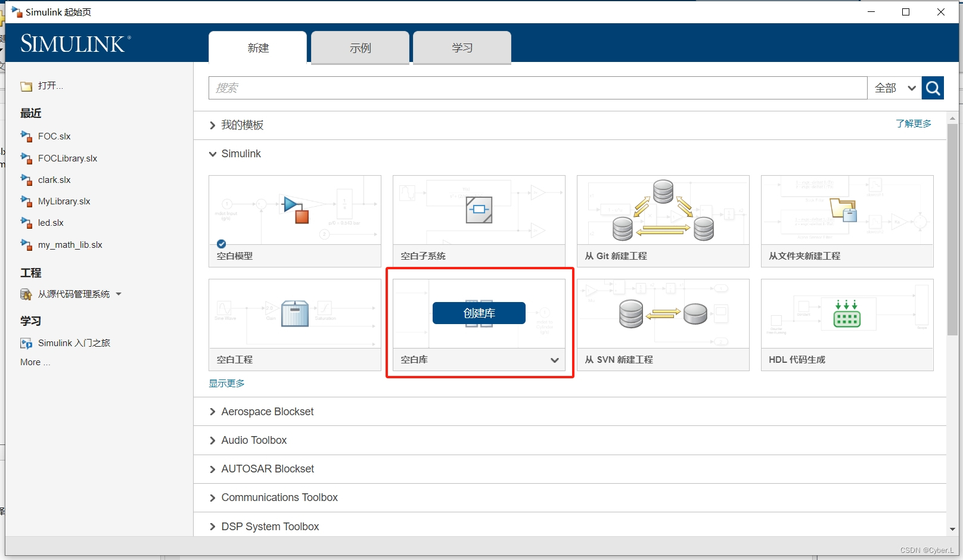This screenshot has width=963, height=560.
Task: Click the 创建库 button
Action: (x=479, y=313)
